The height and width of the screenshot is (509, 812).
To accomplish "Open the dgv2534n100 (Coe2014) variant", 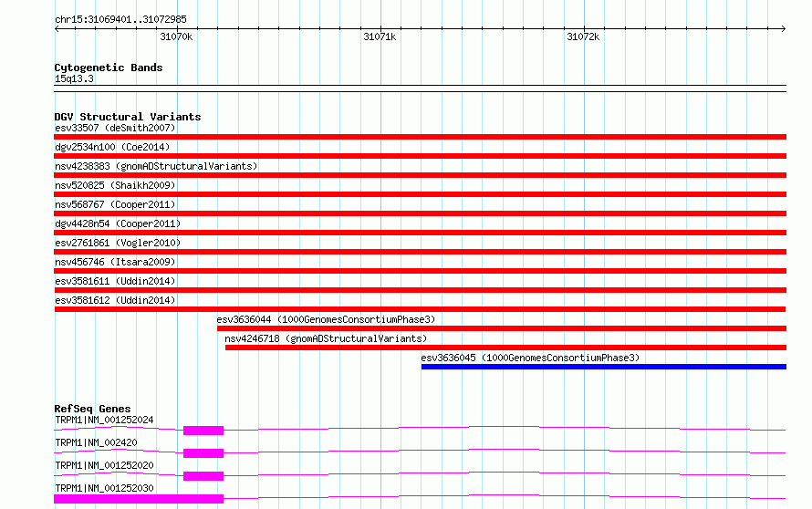I will tap(112, 147).
